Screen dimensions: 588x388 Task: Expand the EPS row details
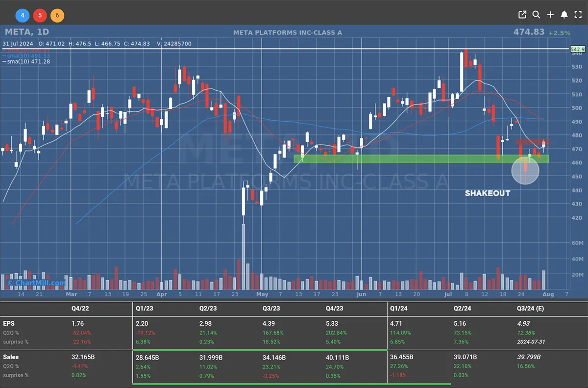(10, 323)
